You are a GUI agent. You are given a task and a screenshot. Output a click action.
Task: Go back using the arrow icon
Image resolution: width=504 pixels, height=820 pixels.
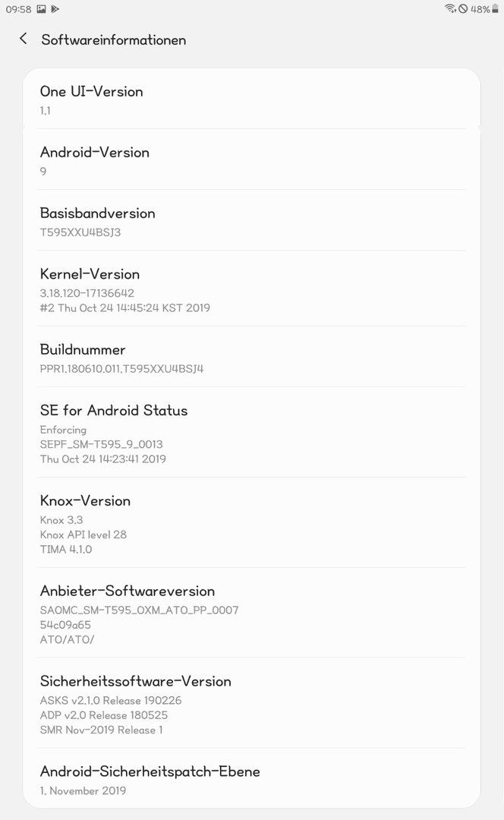click(23, 39)
